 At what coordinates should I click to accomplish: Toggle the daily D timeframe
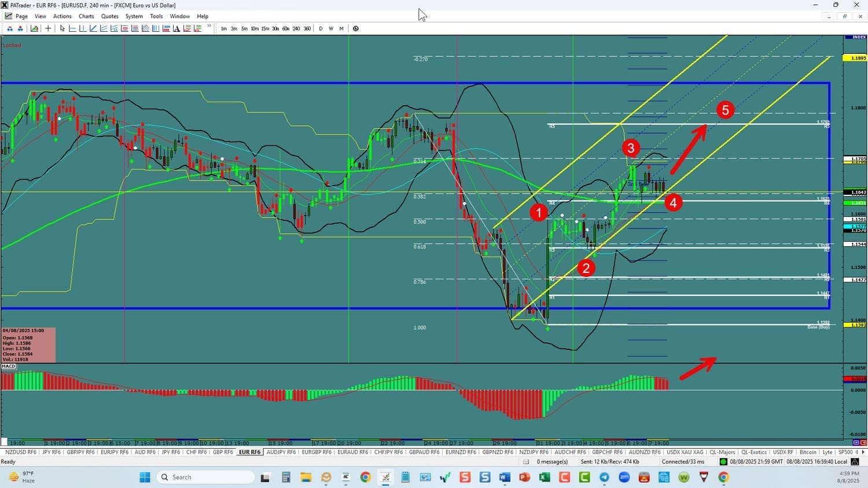coord(321,28)
